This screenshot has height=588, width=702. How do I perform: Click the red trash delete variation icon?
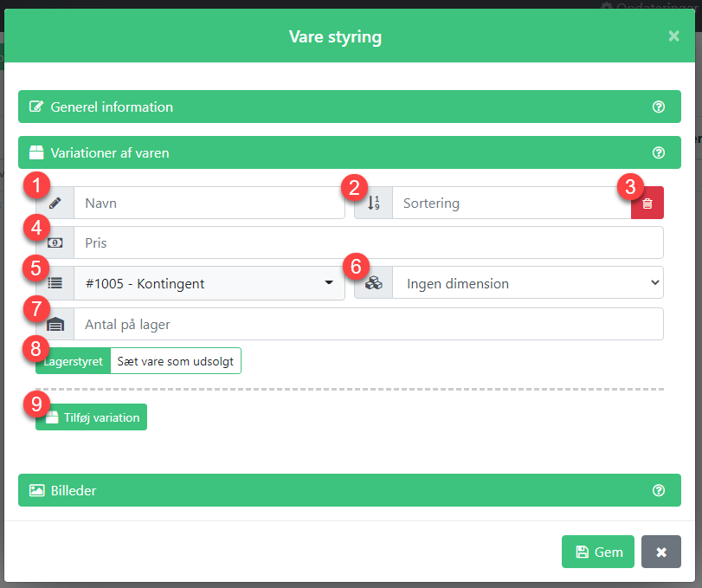point(647,203)
